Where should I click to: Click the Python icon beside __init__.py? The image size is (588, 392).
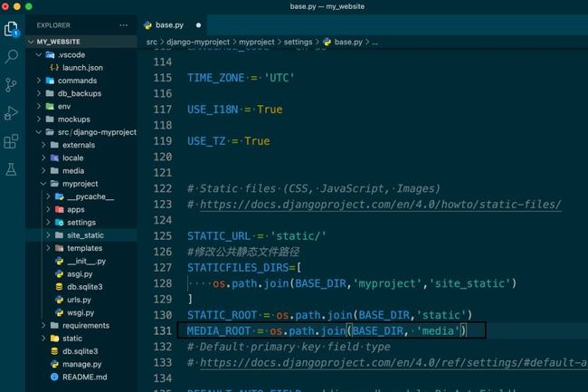pos(59,261)
